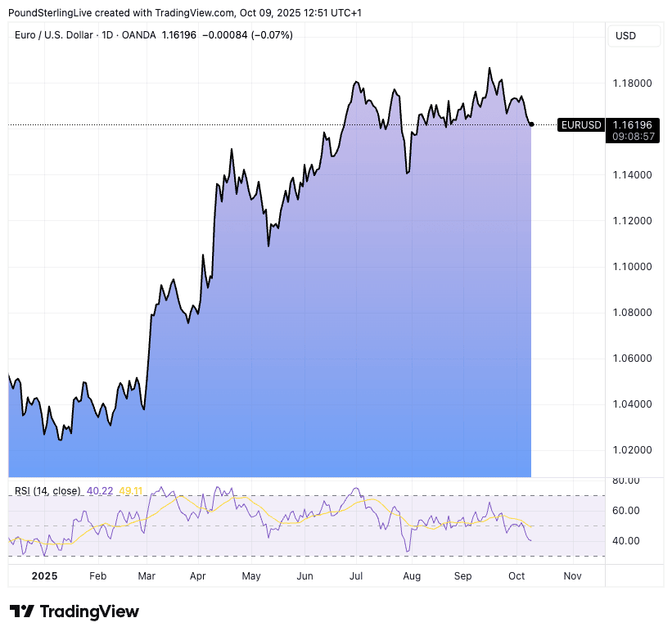Viewport: 672px width, 636px height.
Task: Open the USD currency selector
Action: pyautogui.click(x=625, y=36)
